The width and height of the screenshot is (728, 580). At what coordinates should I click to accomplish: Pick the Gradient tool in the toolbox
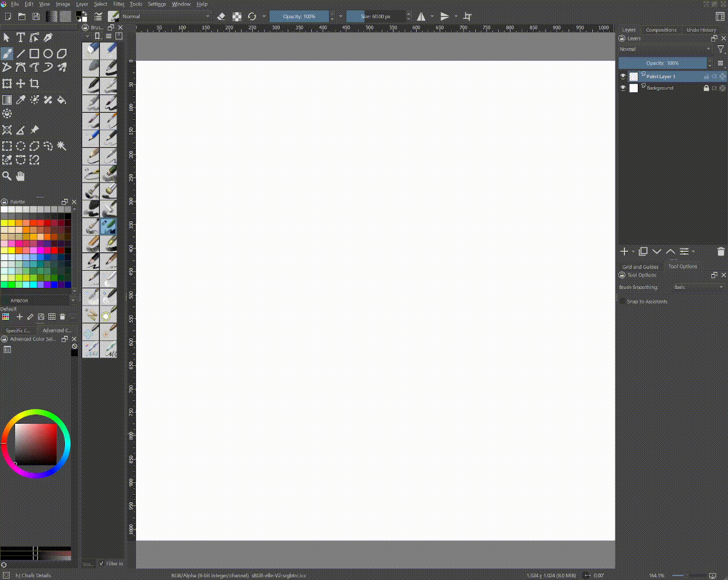[x=7, y=99]
